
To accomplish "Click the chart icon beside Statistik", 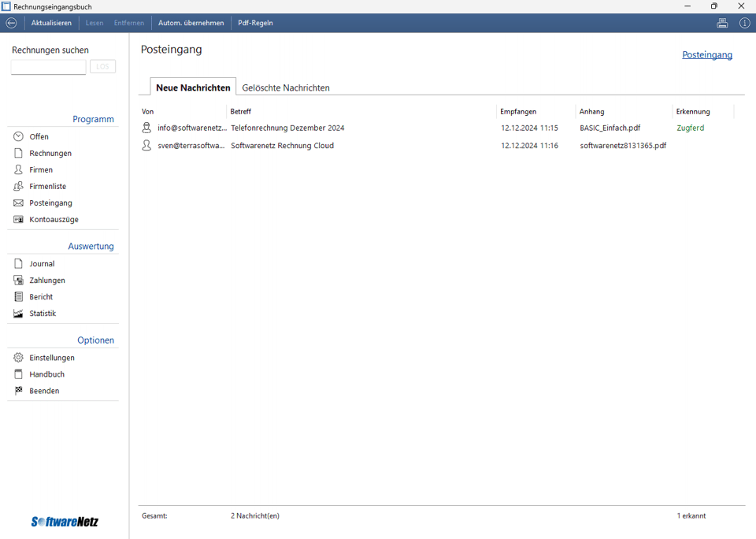I will [x=18, y=314].
